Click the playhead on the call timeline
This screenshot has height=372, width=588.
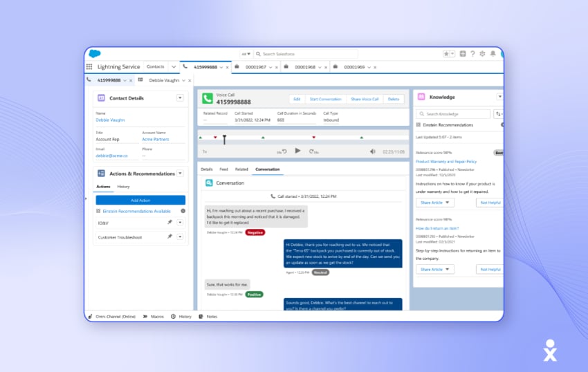pos(224,140)
